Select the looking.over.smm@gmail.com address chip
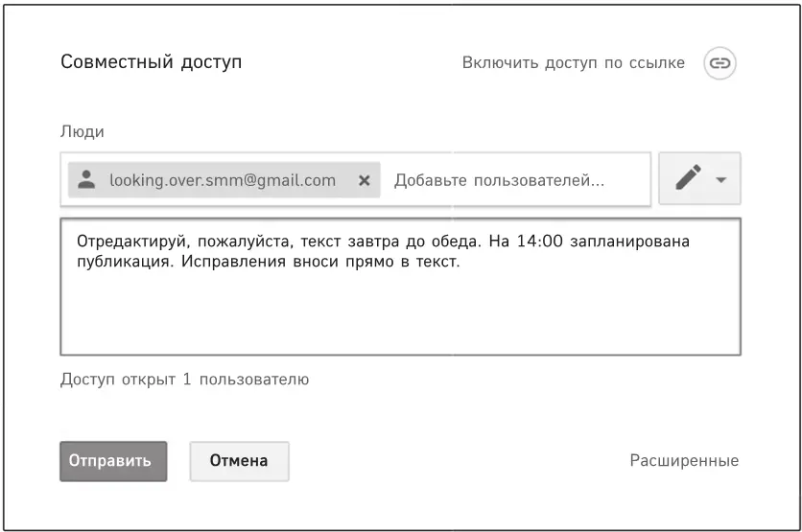The image size is (802, 532). [x=223, y=180]
